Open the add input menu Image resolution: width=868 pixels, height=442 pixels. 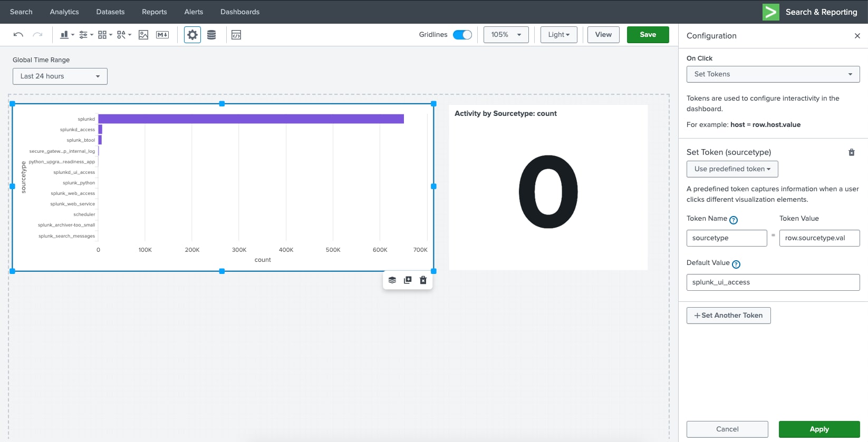(86, 35)
